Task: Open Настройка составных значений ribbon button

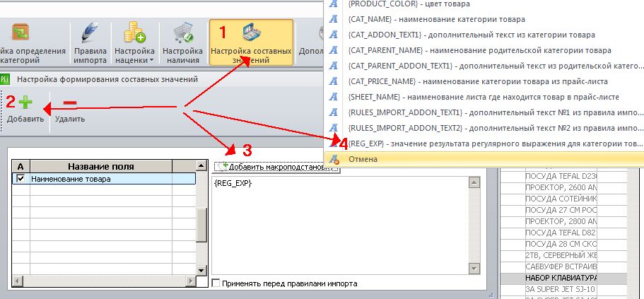Action: pos(251,42)
